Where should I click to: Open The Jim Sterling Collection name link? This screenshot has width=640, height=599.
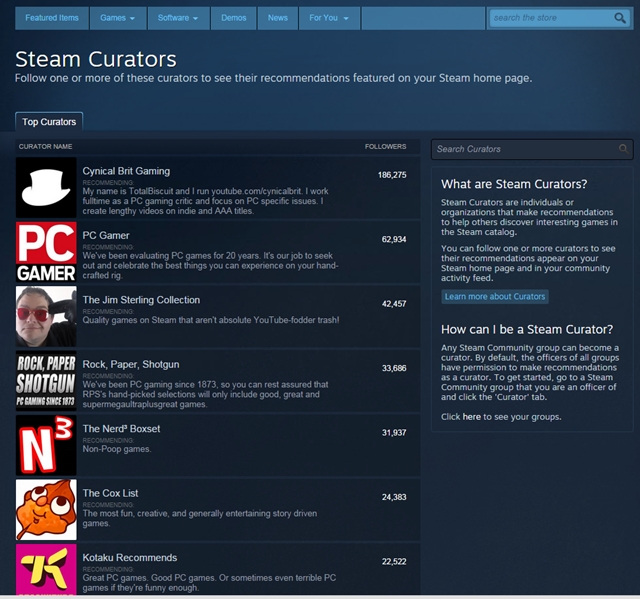tap(141, 300)
